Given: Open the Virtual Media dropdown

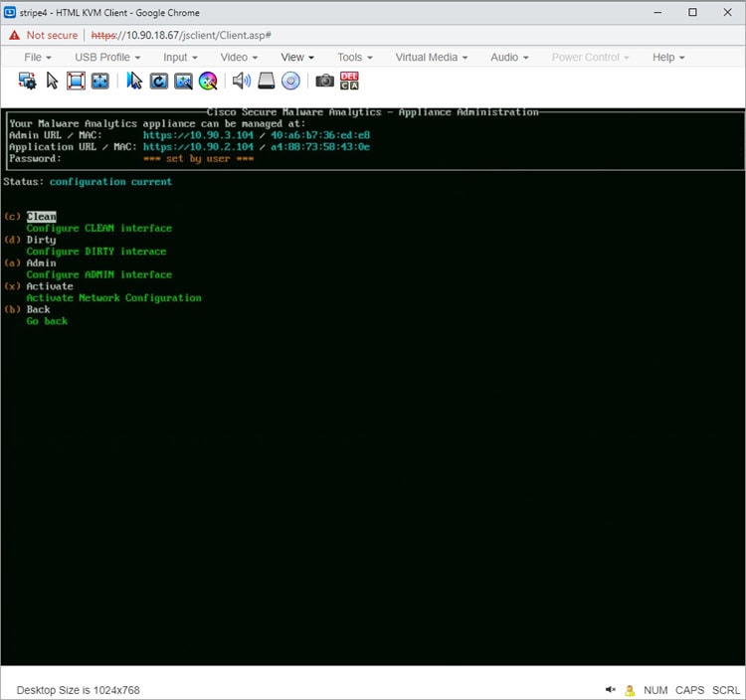Looking at the screenshot, I should (x=432, y=57).
